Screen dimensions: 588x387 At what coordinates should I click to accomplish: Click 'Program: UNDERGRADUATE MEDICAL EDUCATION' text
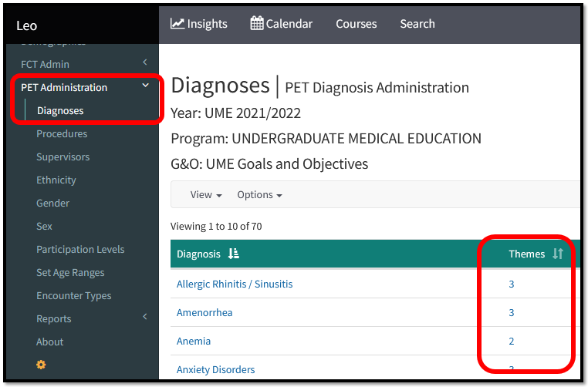tap(326, 139)
